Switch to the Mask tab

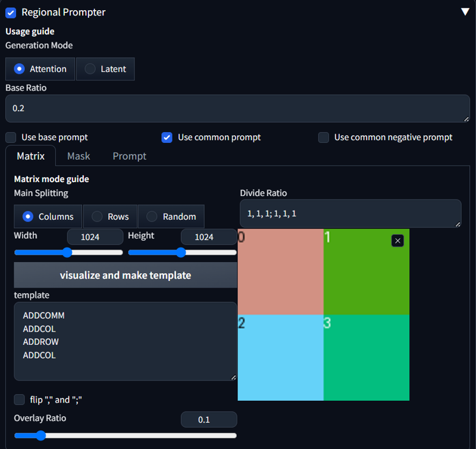pos(79,156)
